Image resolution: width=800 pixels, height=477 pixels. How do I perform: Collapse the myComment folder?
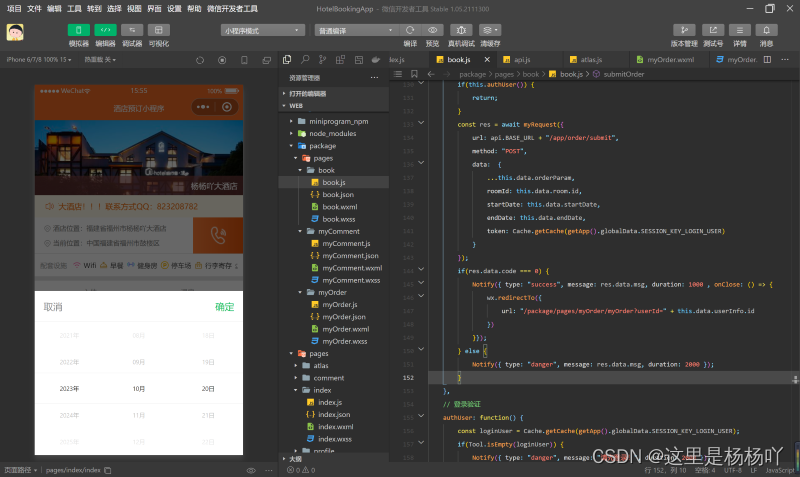pyautogui.click(x=300, y=232)
